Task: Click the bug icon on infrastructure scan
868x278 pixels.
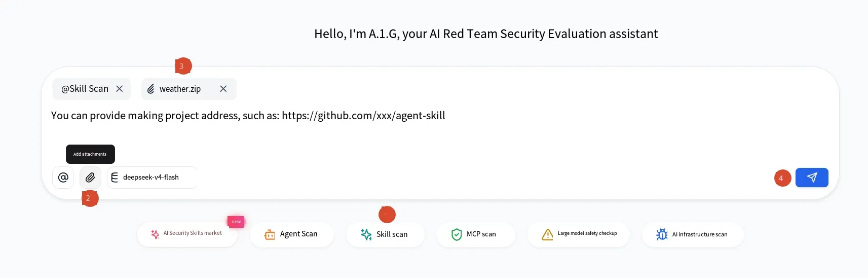Action: click(x=662, y=234)
